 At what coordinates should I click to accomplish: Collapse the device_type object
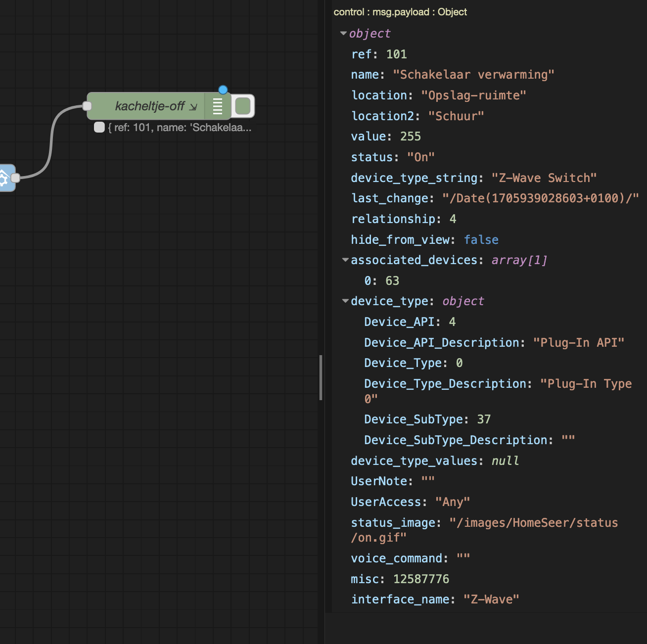pos(345,301)
